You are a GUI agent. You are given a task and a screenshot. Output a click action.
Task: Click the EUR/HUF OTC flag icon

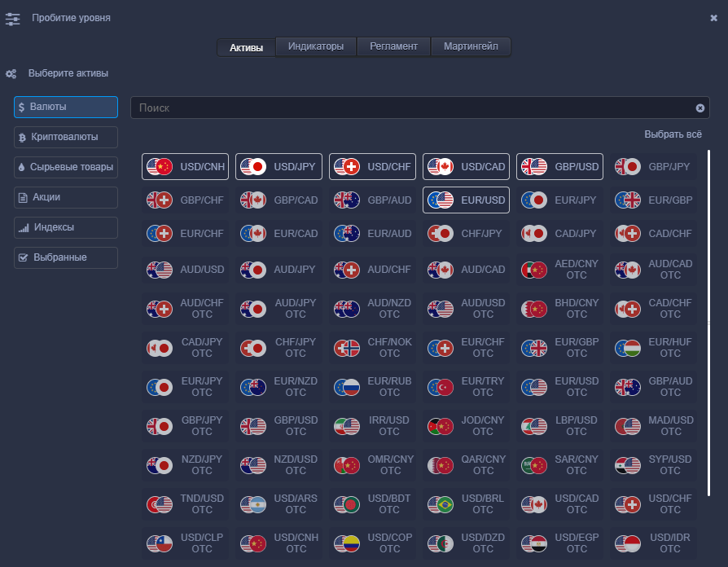(628, 348)
